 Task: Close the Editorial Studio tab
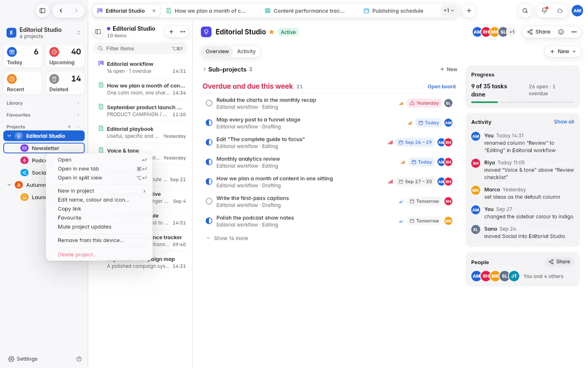154,11
